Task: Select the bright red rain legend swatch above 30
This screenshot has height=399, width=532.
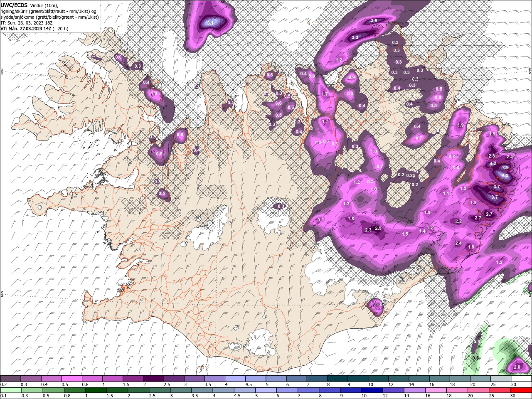Action: tap(521, 390)
